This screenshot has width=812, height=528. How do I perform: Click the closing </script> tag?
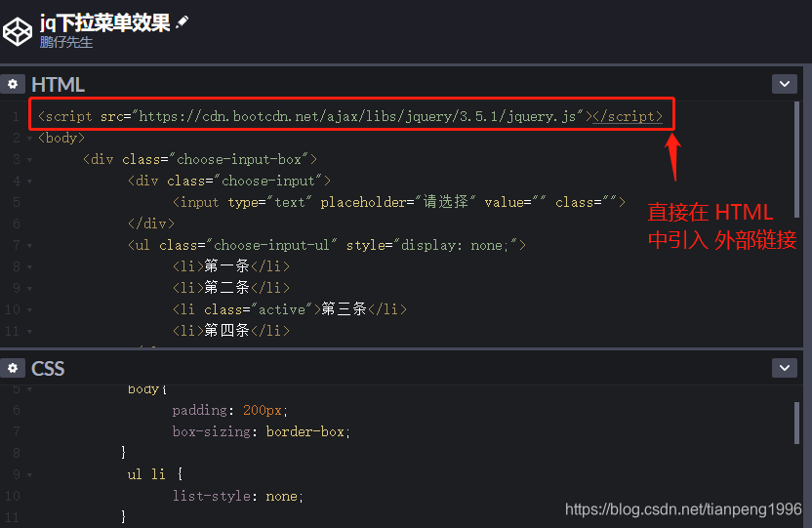[628, 116]
